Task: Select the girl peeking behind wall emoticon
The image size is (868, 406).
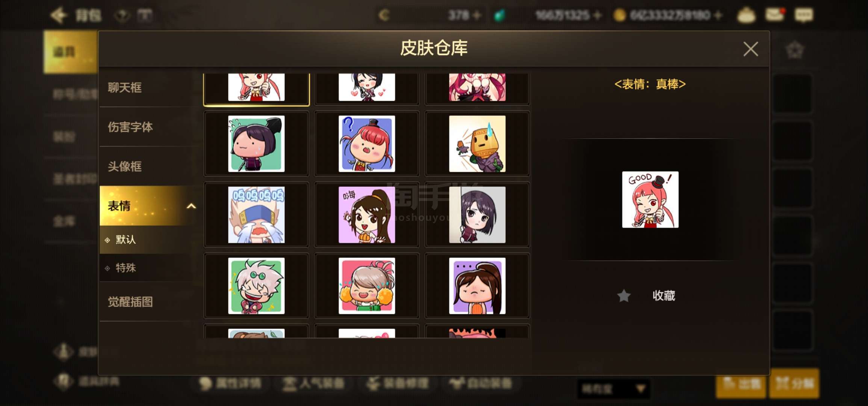Action: point(477,215)
